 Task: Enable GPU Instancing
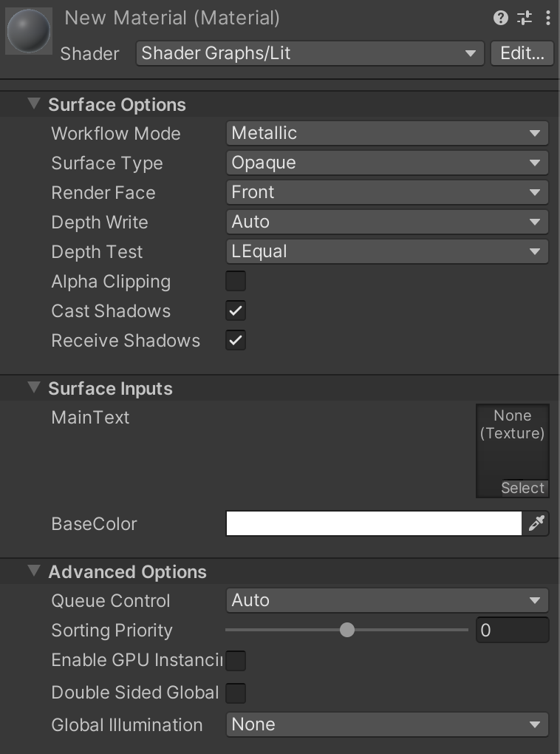235,660
